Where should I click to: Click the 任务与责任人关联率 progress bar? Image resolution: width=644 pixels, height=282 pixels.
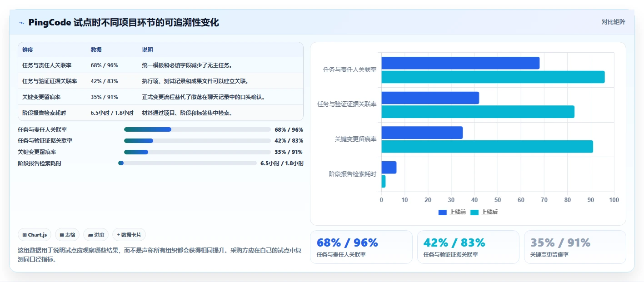197,129
